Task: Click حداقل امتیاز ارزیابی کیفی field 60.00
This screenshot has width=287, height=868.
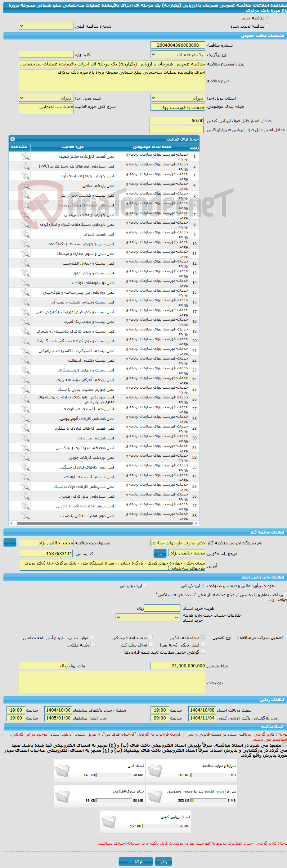Action: [177, 121]
